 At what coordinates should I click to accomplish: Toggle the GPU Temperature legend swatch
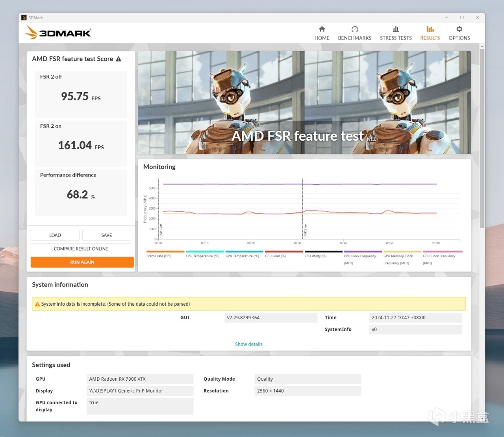(244, 251)
